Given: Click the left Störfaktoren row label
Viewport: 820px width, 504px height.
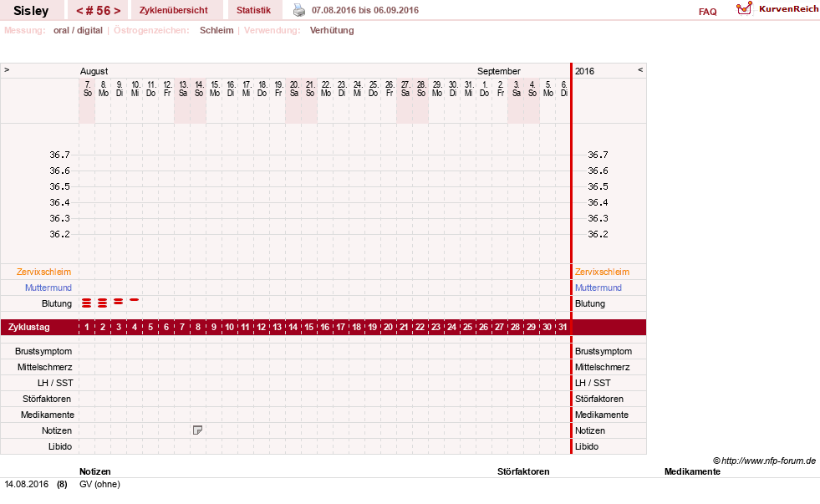Looking at the screenshot, I should point(47,399).
